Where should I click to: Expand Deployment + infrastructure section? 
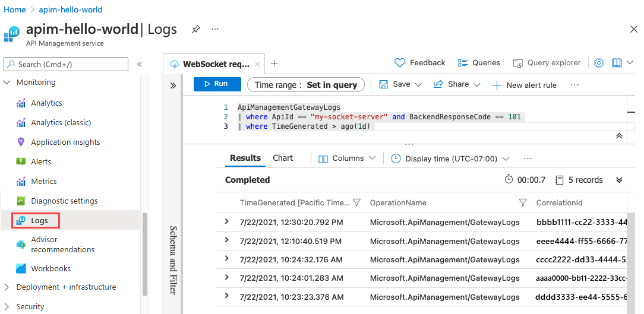(7, 287)
